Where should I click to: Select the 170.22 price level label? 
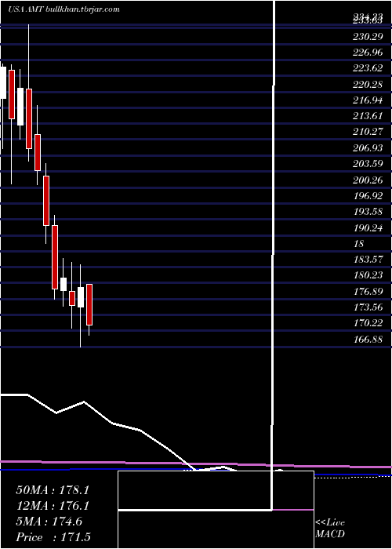tap(368, 323)
